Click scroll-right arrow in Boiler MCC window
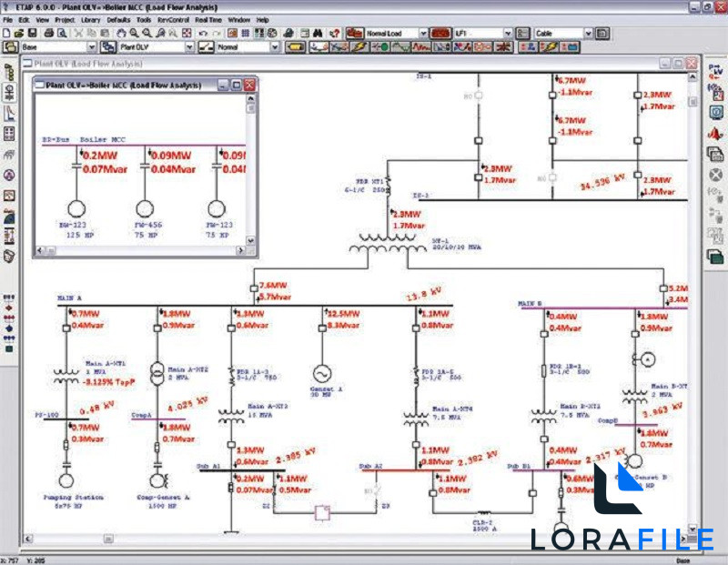Screen dimensions: 728x565 coord(240,250)
